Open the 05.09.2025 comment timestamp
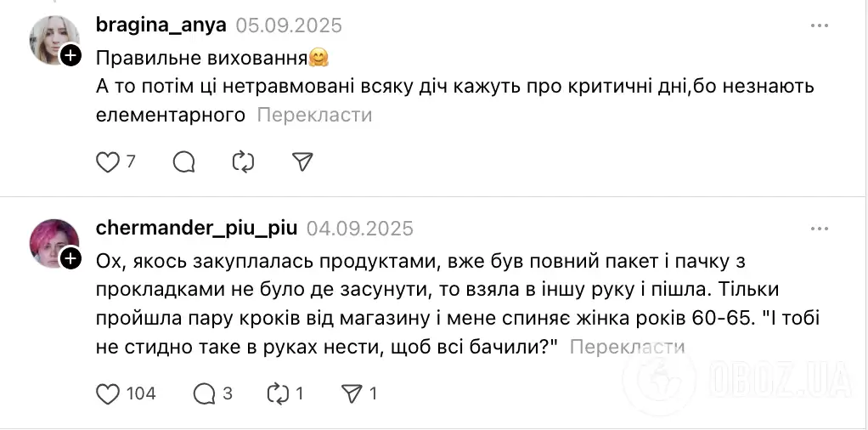 point(289,25)
